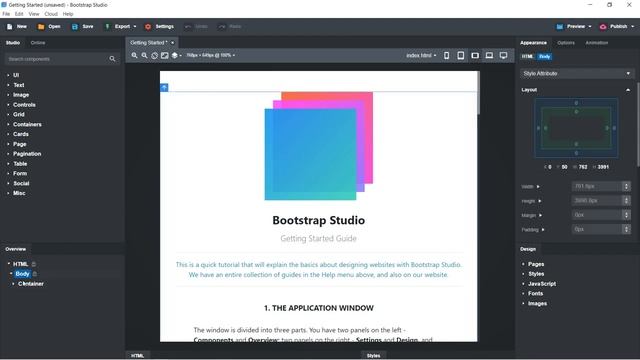The width and height of the screenshot is (640, 360).
Task: Close the Getting Started tab
Action: click(172, 42)
